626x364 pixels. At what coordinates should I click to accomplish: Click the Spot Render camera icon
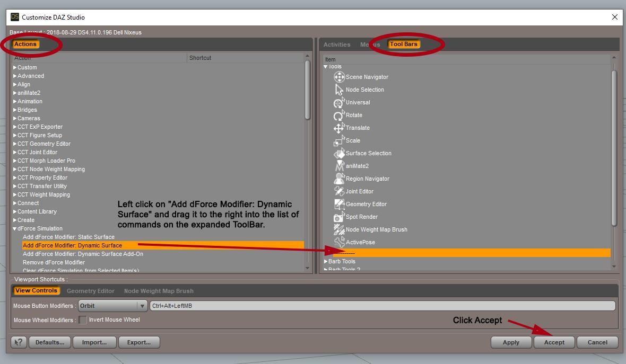pyautogui.click(x=339, y=217)
